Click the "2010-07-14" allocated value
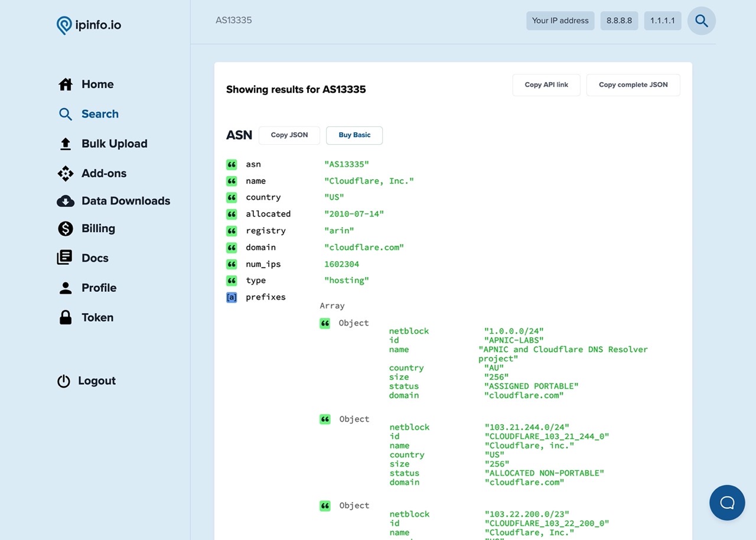The width and height of the screenshot is (756, 540). (x=354, y=214)
